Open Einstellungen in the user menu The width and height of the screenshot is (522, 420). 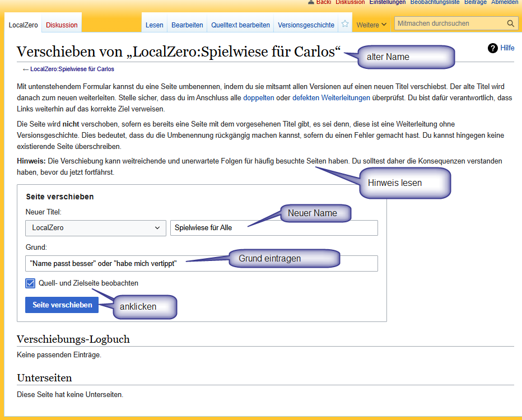(388, 2)
